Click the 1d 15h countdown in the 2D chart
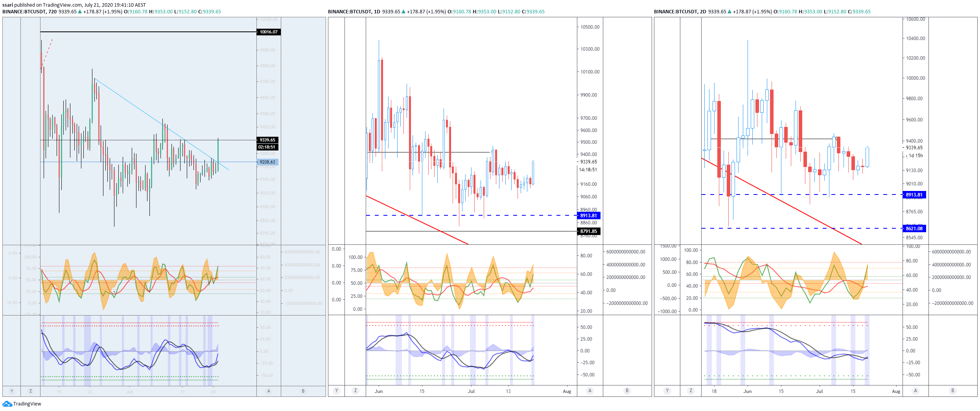Screen dimensions: 980x411 (x=916, y=156)
